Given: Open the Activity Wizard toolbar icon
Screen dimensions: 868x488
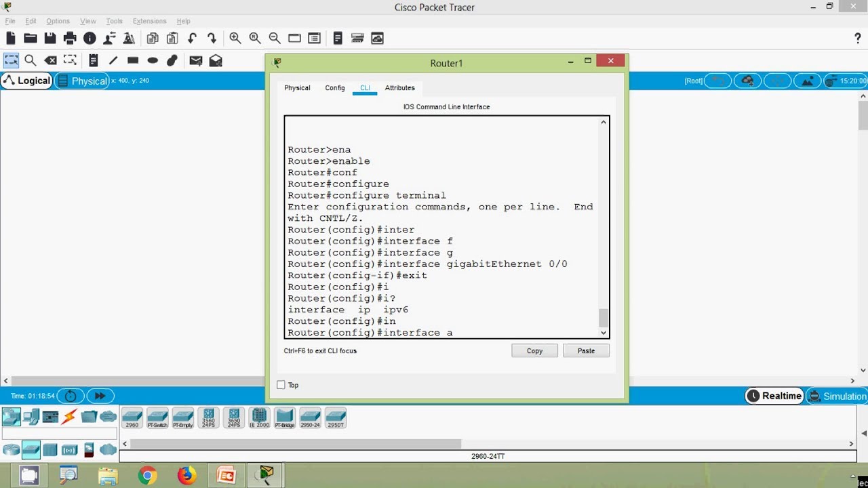Looking at the screenshot, I should (x=129, y=39).
